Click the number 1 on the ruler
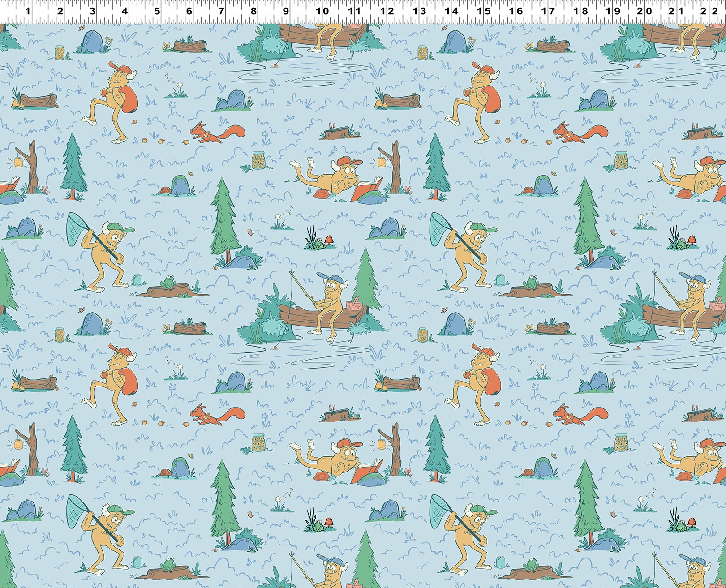This screenshot has width=726, height=588. point(28,11)
